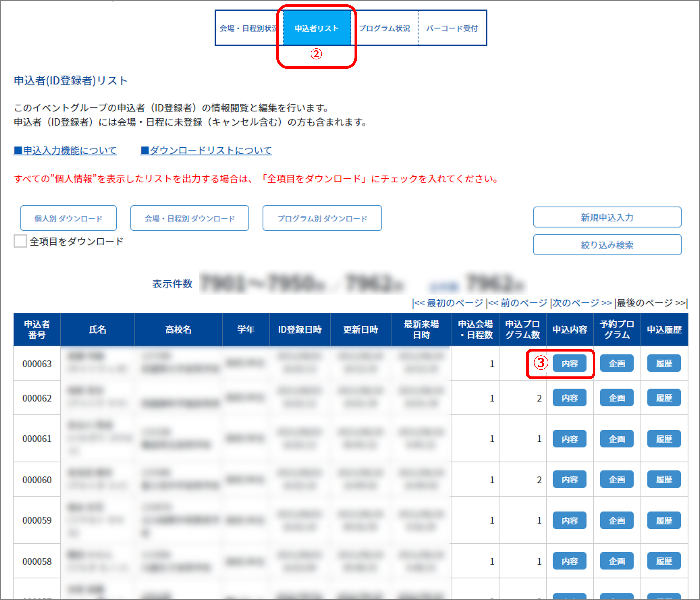
Task: View 履歴 for applicant 000061
Action: (x=664, y=439)
